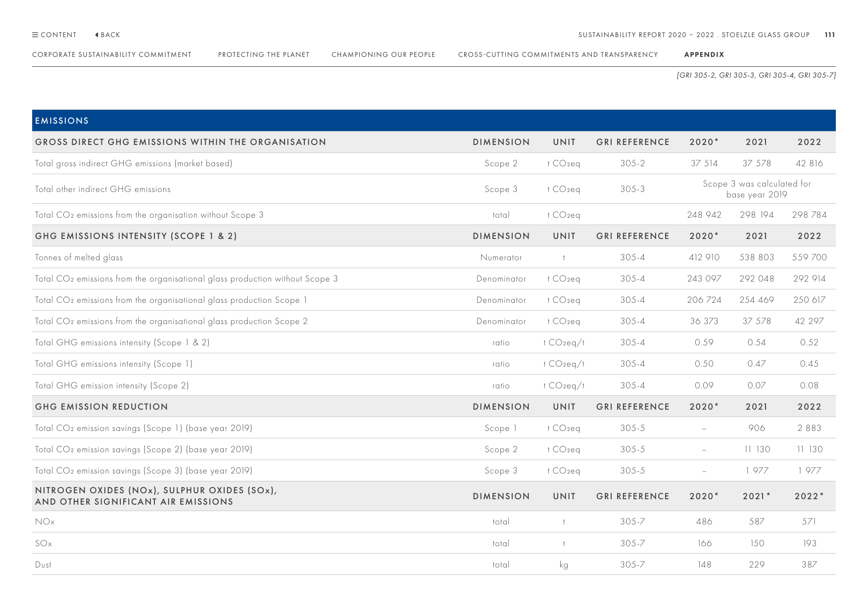
Task: Select the NOx 2021 value 587
Action: (x=757, y=521)
